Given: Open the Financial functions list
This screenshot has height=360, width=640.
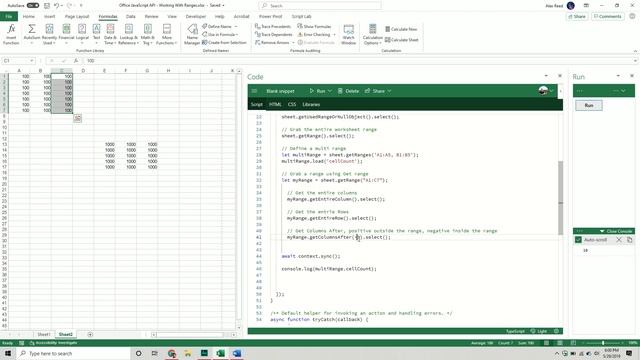Looking at the screenshot, I should click(66, 34).
